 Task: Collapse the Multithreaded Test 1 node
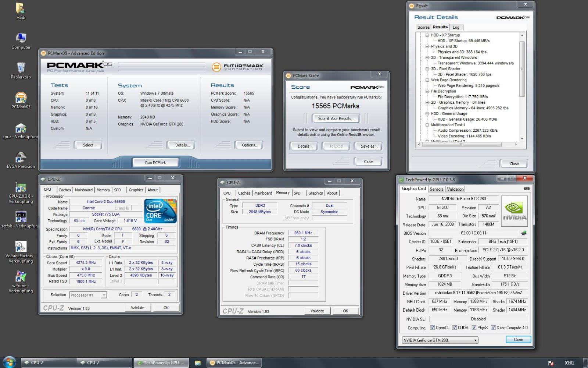click(x=427, y=125)
